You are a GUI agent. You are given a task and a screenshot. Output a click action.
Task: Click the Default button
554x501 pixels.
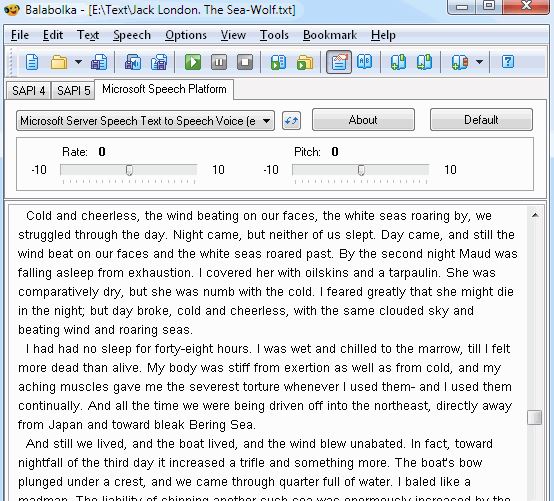point(481,120)
